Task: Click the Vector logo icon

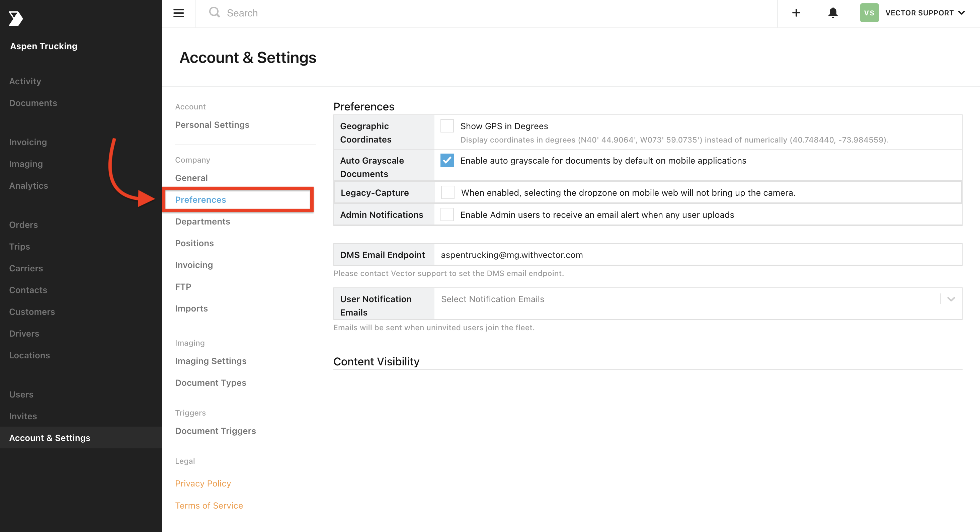Action: [x=16, y=18]
